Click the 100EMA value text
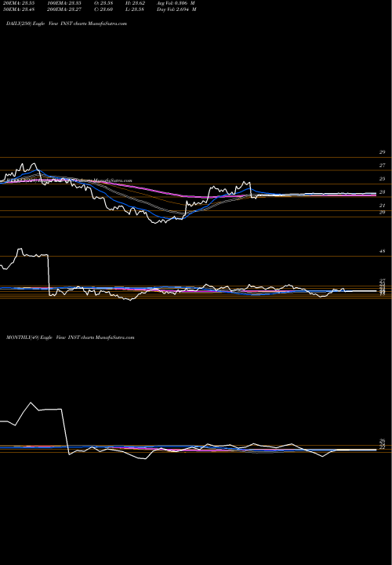 [64, 2]
